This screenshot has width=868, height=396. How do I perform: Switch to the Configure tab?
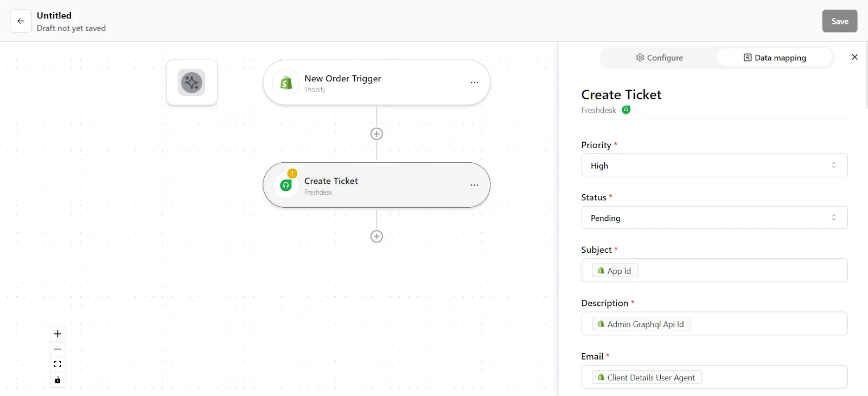tap(659, 58)
